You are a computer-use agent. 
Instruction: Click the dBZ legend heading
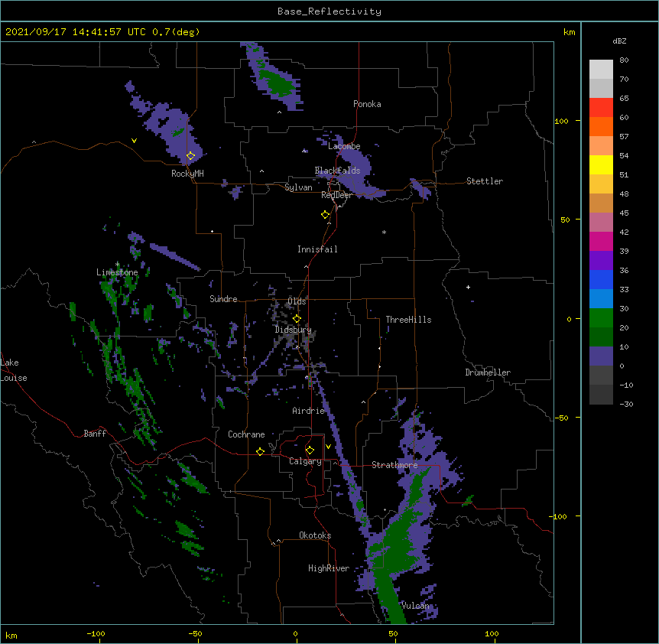619,41
